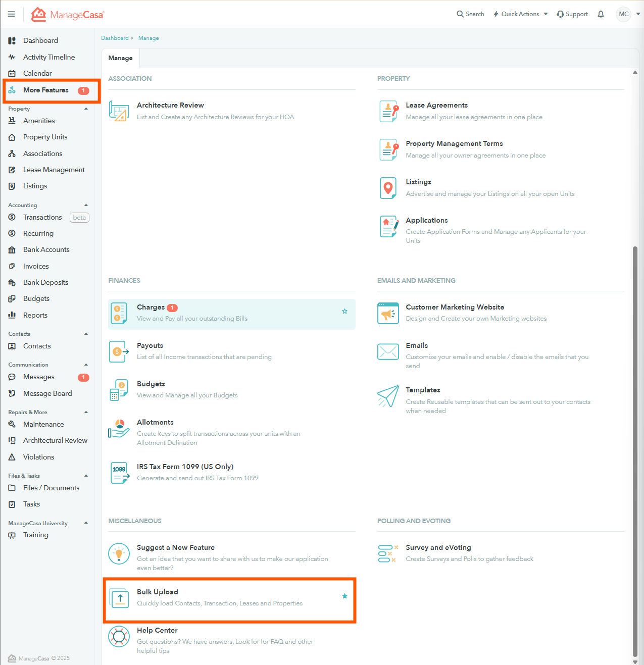Viewport: 644px width, 665px height.
Task: Click the Listings map pin icon
Action: coord(388,188)
